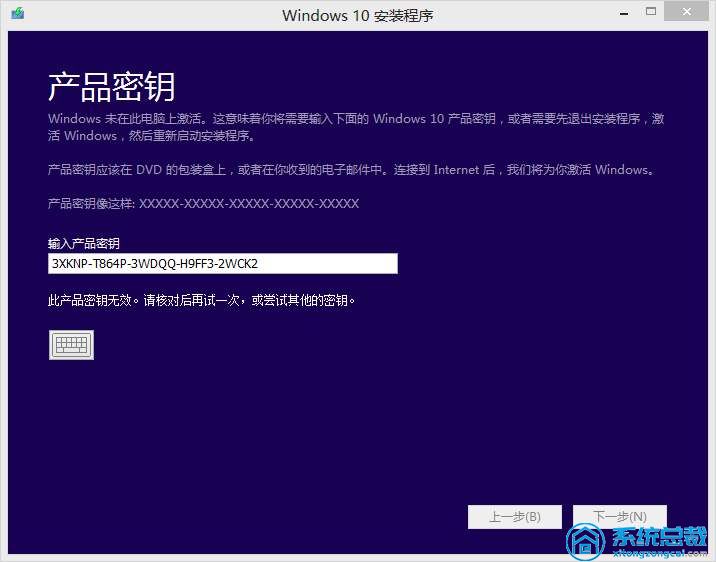
Task: Click inside the product key input field
Action: click(222, 263)
